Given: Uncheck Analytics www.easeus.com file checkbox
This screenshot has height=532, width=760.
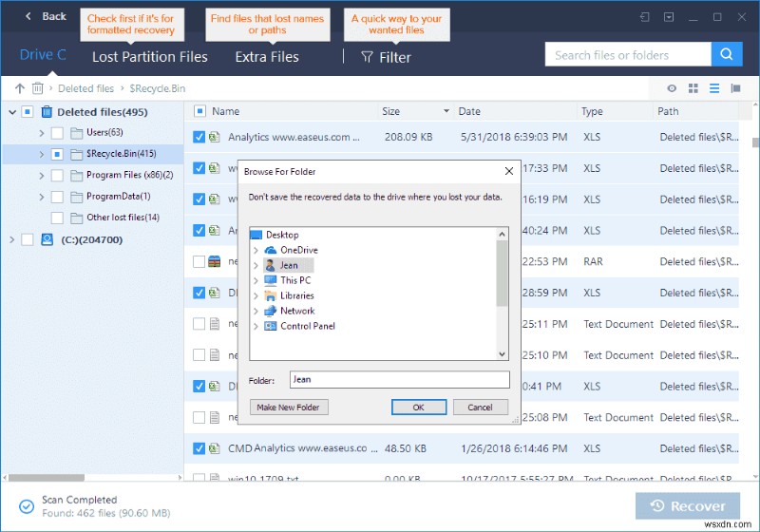Looking at the screenshot, I should click(199, 137).
